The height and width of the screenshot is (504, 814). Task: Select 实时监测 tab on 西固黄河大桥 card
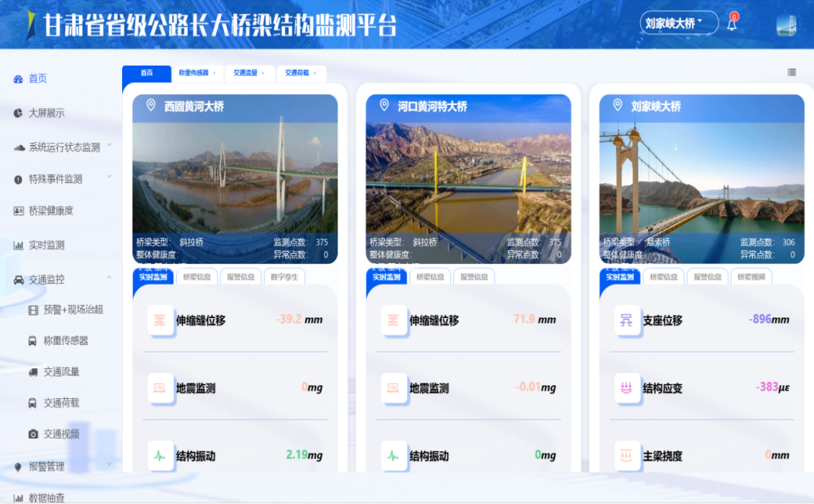[x=153, y=277]
